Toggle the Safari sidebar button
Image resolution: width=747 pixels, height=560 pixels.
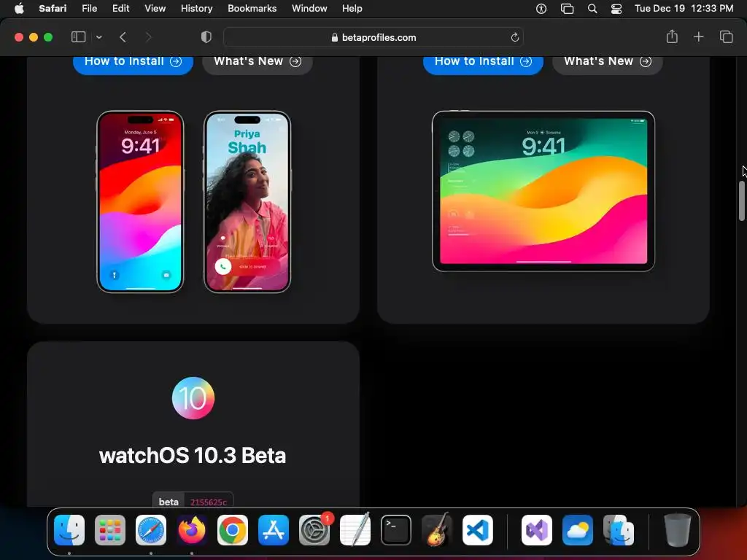[78, 37]
